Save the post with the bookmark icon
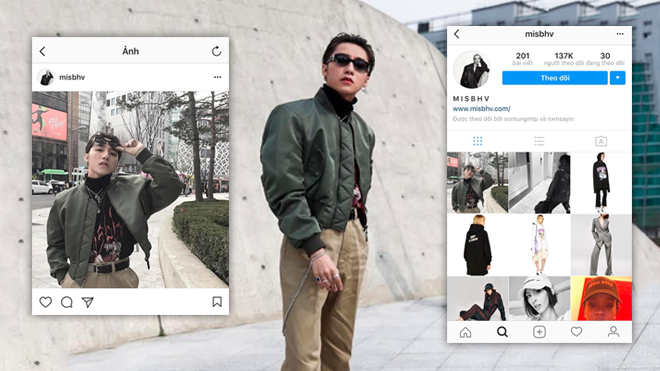This screenshot has width=660, height=371. [x=217, y=302]
